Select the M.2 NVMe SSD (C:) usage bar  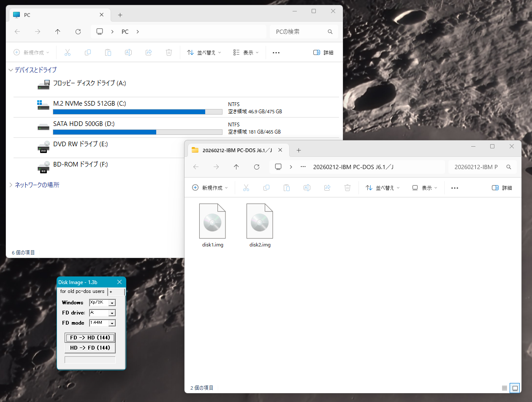pos(137,112)
